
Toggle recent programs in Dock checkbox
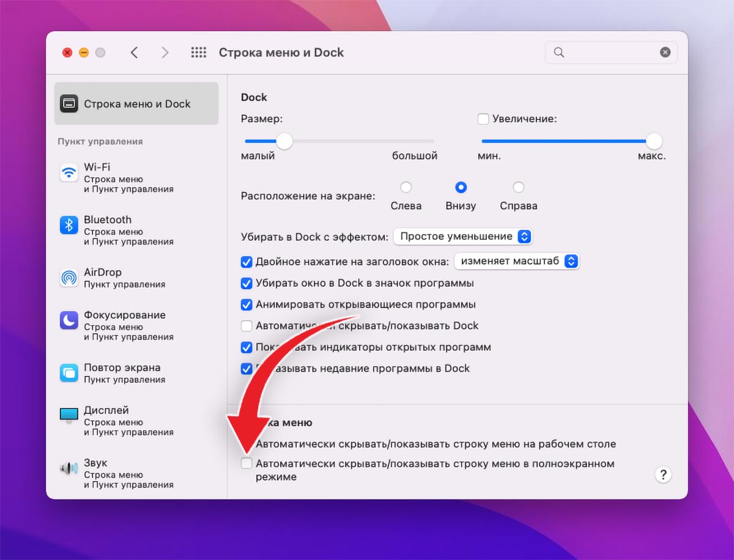point(247,369)
